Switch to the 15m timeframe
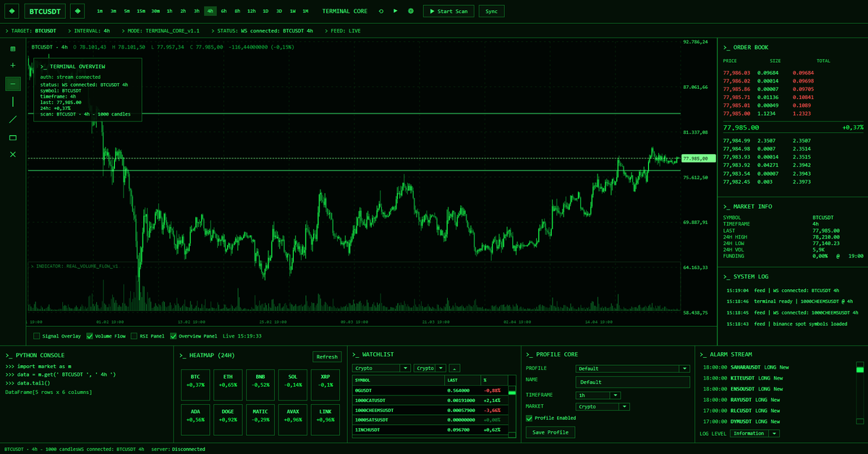 [140, 12]
